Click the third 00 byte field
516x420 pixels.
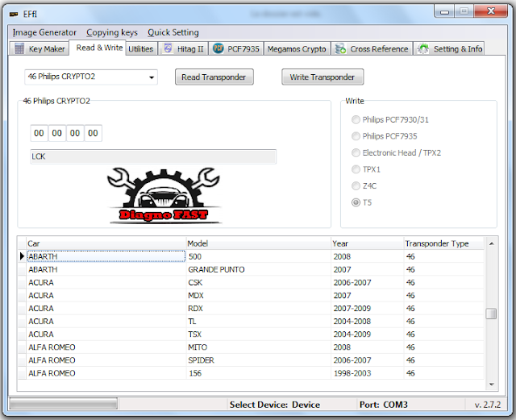click(75, 133)
